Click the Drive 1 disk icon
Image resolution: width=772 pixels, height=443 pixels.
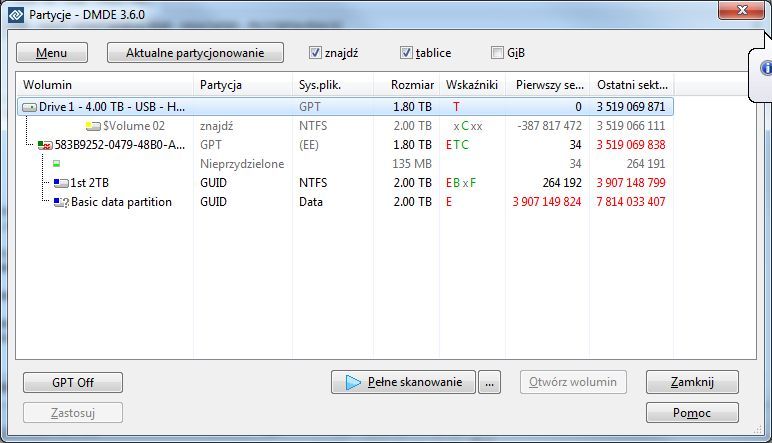click(x=30, y=107)
